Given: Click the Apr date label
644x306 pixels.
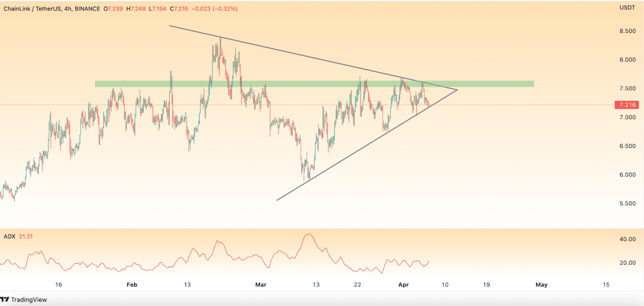Looking at the screenshot, I should [403, 285].
